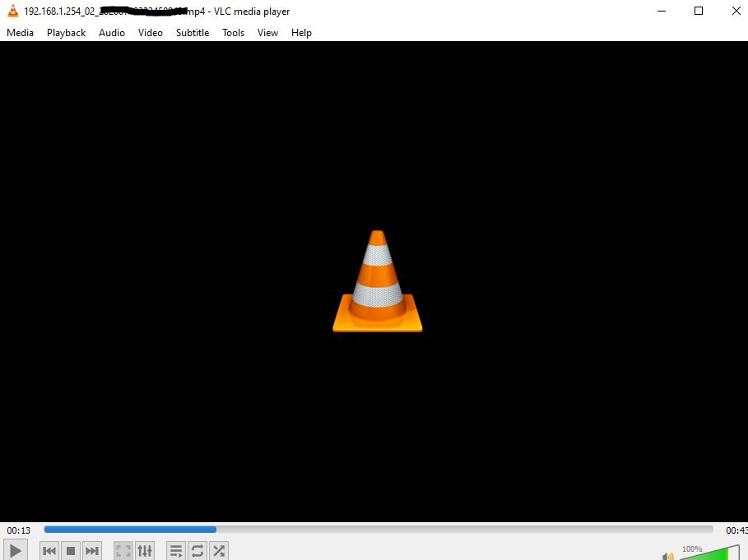Click the VLC cone in the title bar

[12, 11]
